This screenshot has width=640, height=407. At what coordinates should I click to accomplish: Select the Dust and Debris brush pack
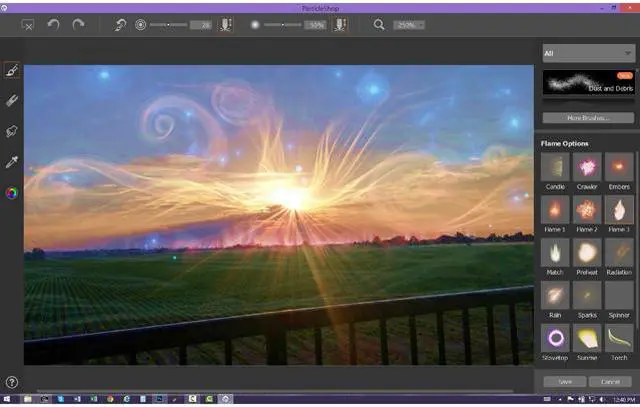click(589, 83)
